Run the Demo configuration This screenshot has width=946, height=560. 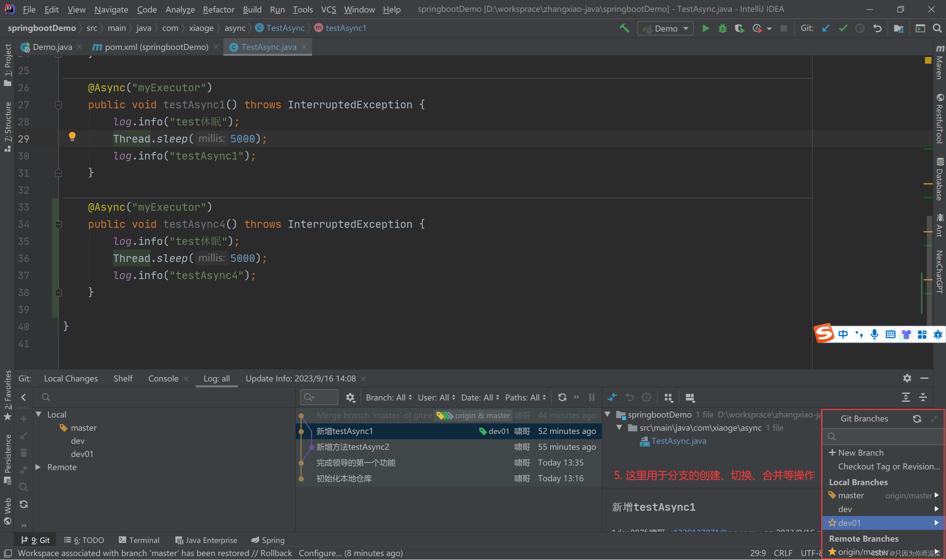[x=705, y=28]
